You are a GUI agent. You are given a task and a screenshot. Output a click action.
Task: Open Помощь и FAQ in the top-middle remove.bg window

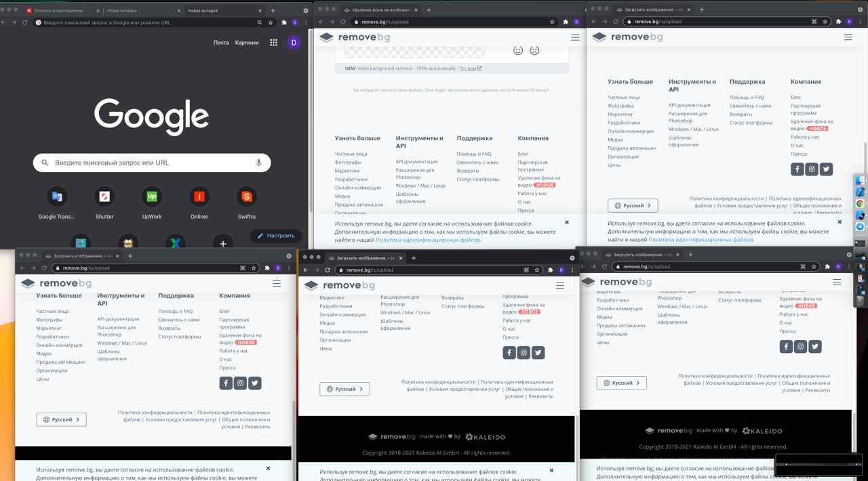(474, 154)
